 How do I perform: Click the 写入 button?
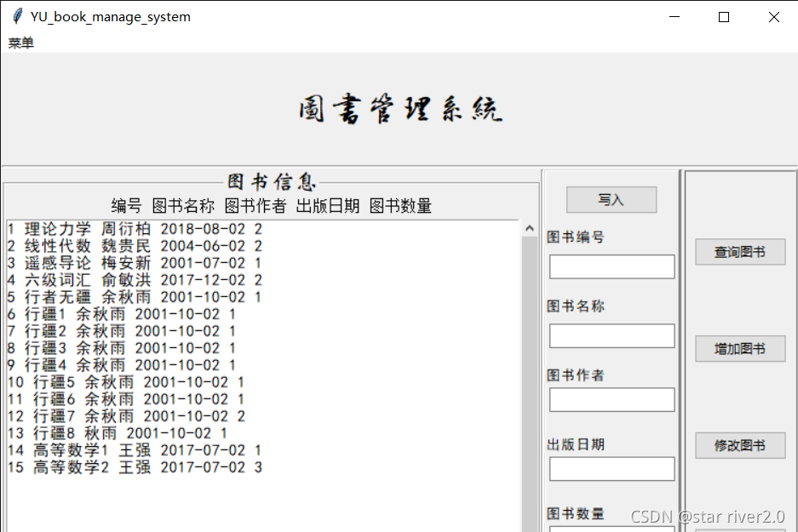[x=611, y=199]
